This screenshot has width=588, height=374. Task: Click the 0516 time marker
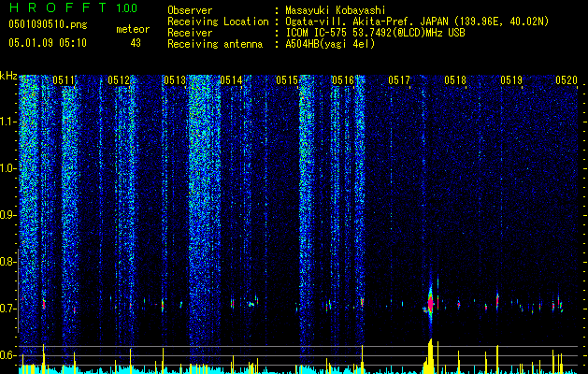tap(343, 80)
